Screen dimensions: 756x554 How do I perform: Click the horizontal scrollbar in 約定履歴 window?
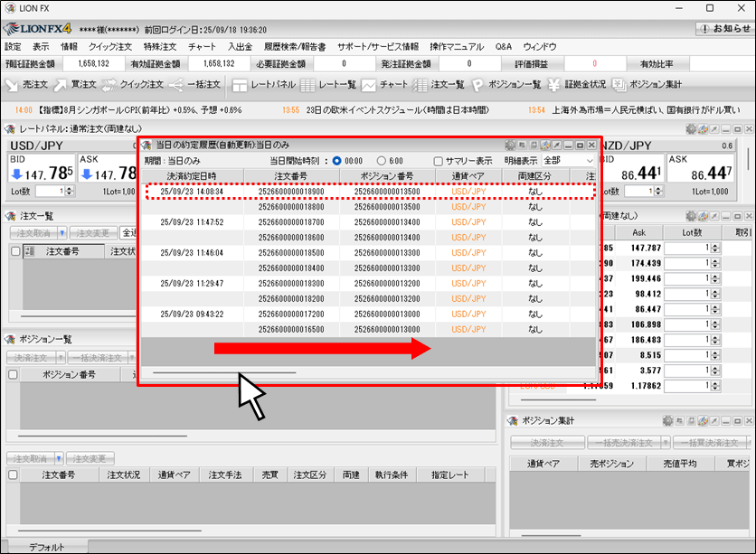(224, 371)
